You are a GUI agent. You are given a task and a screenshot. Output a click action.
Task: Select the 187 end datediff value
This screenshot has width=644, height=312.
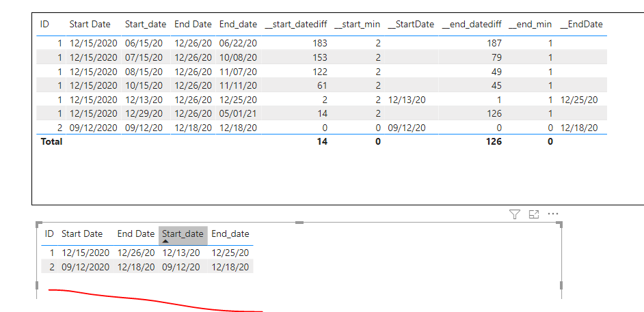pyautogui.click(x=494, y=43)
